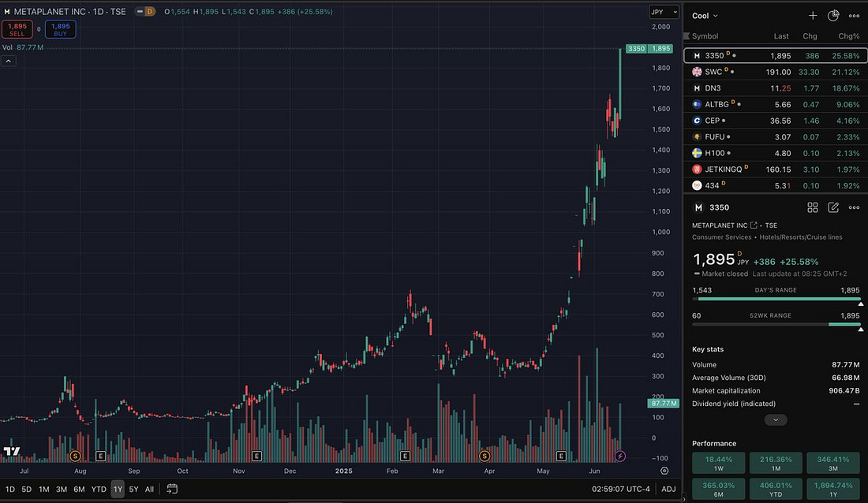
Task: Click the TradingView logo on chart
Action: [12, 451]
